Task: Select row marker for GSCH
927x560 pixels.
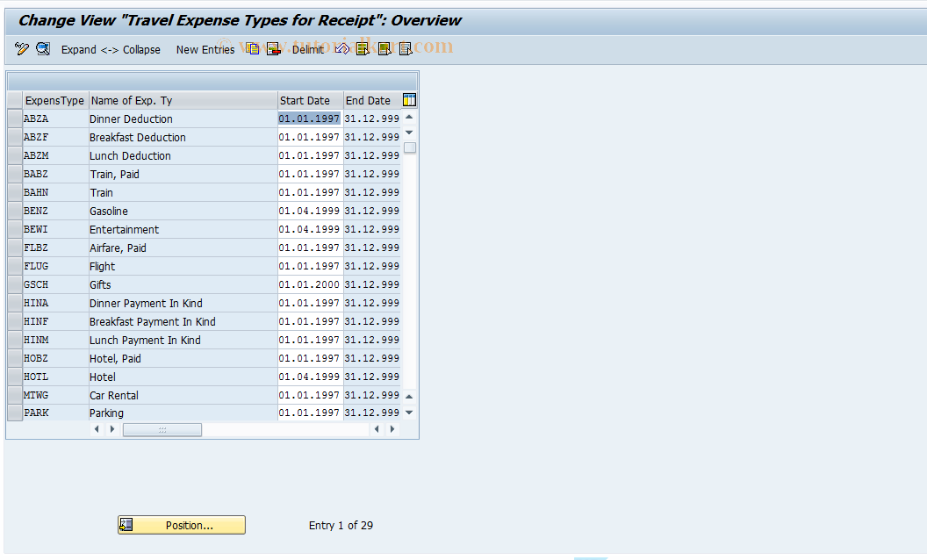Action: coord(15,284)
